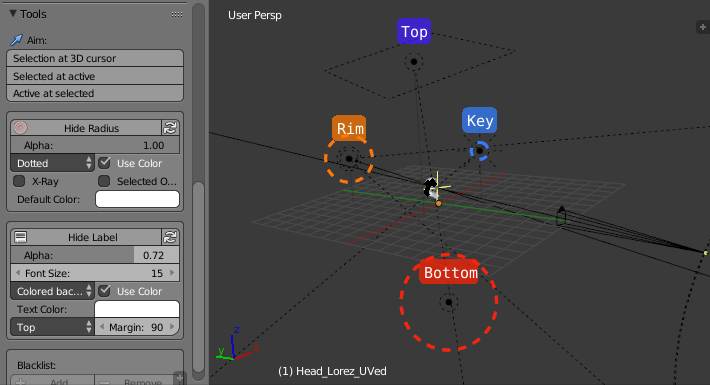710x385 pixels.
Task: Open the Top label position dropdown
Action: [53, 327]
